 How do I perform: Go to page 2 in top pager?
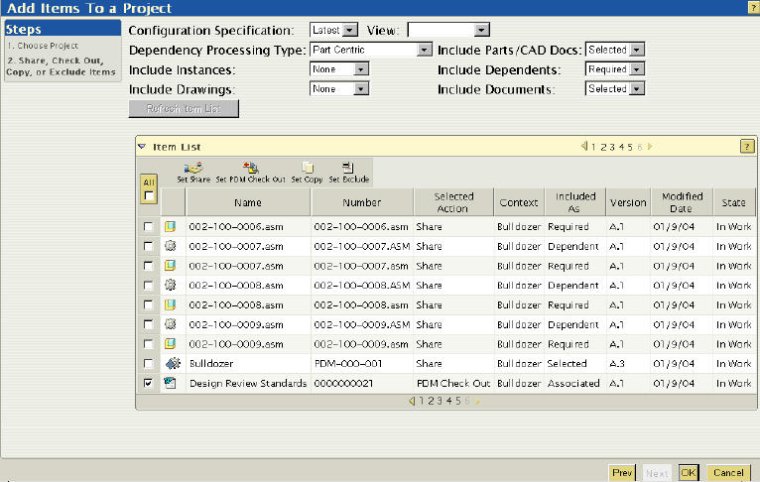(x=603, y=147)
